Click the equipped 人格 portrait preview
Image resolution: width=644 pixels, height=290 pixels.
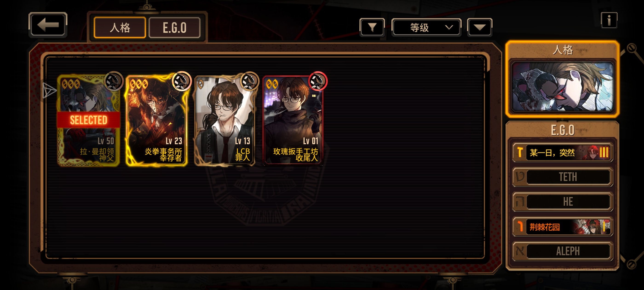coord(563,86)
